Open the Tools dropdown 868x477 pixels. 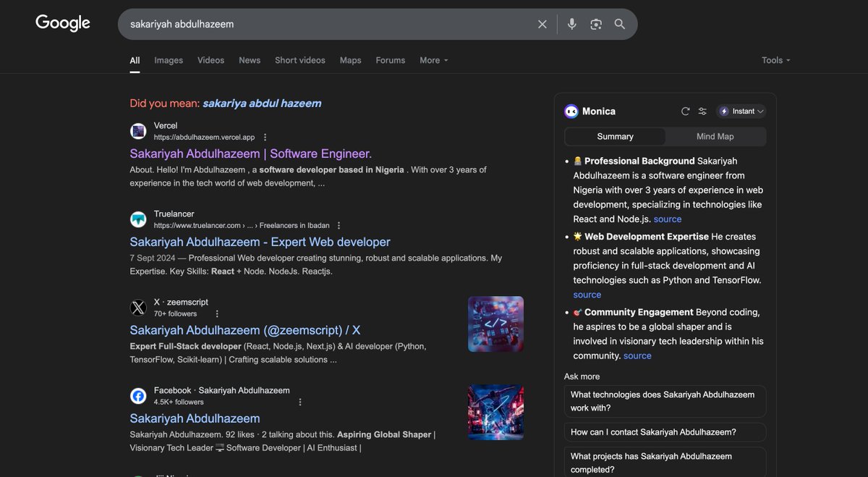click(776, 60)
